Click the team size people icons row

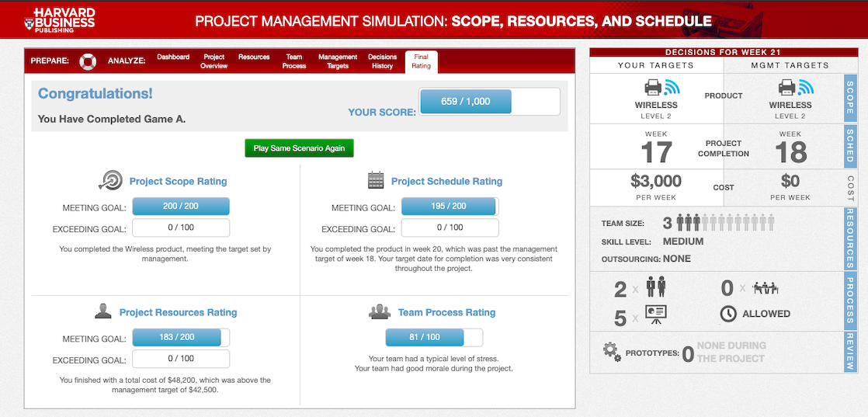pos(726,223)
